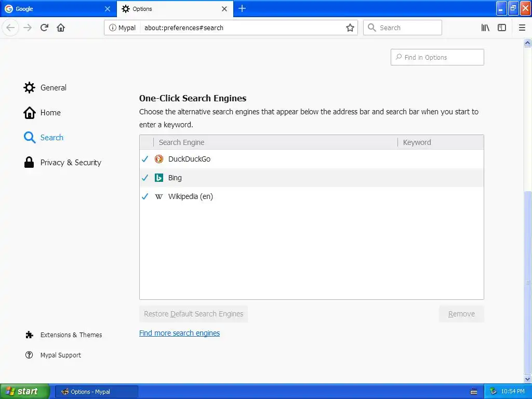
Task: Click the page scrollbar up arrow
Action: pyautogui.click(x=527, y=43)
